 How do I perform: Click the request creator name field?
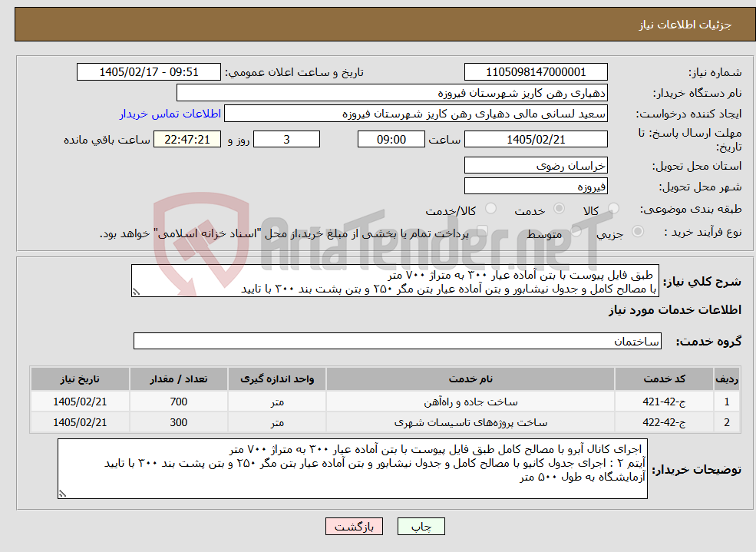[415, 114]
